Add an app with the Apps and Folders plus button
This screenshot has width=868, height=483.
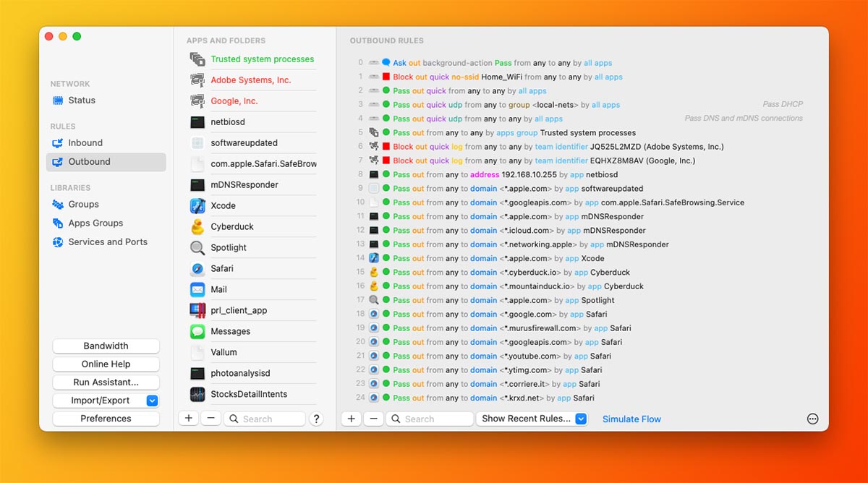[x=188, y=419]
